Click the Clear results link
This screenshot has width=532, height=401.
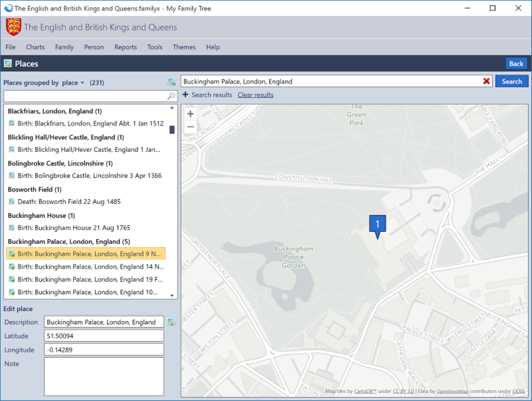point(256,95)
